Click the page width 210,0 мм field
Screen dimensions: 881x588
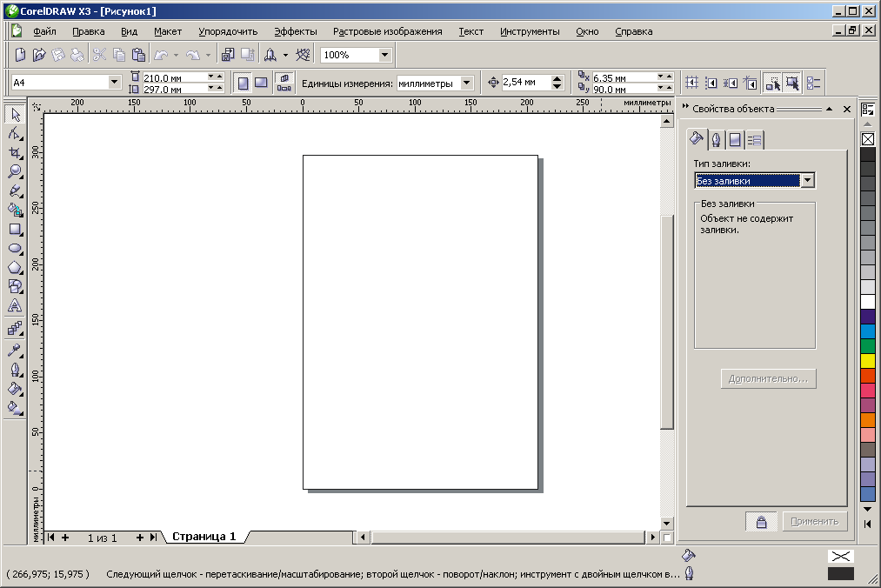coord(174,77)
